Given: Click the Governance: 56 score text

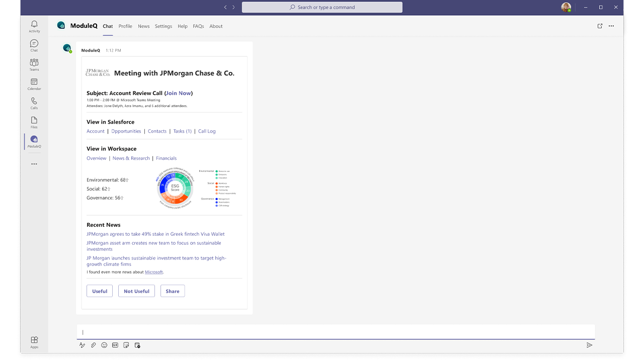Looking at the screenshot, I should click(x=105, y=198).
